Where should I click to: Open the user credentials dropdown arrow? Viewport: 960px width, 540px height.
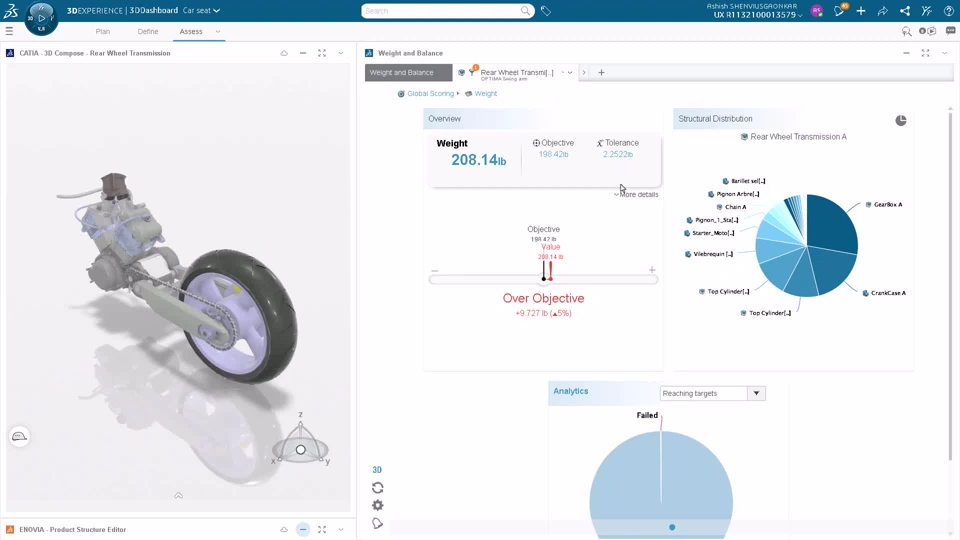pyautogui.click(x=800, y=15)
